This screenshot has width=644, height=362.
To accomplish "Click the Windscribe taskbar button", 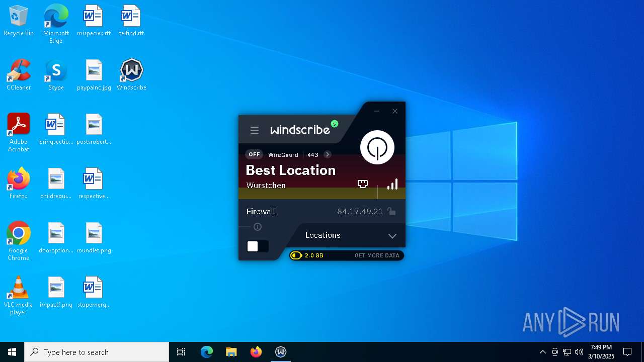I will pos(281,352).
